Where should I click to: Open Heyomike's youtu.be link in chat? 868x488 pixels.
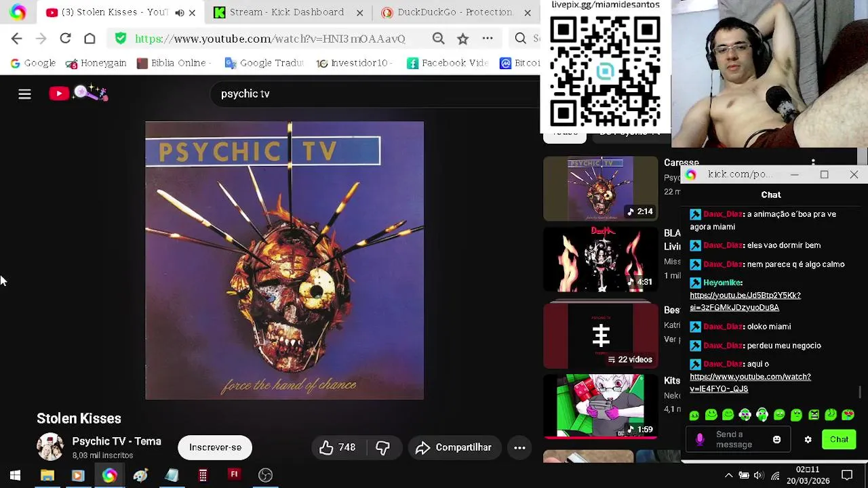tap(745, 302)
